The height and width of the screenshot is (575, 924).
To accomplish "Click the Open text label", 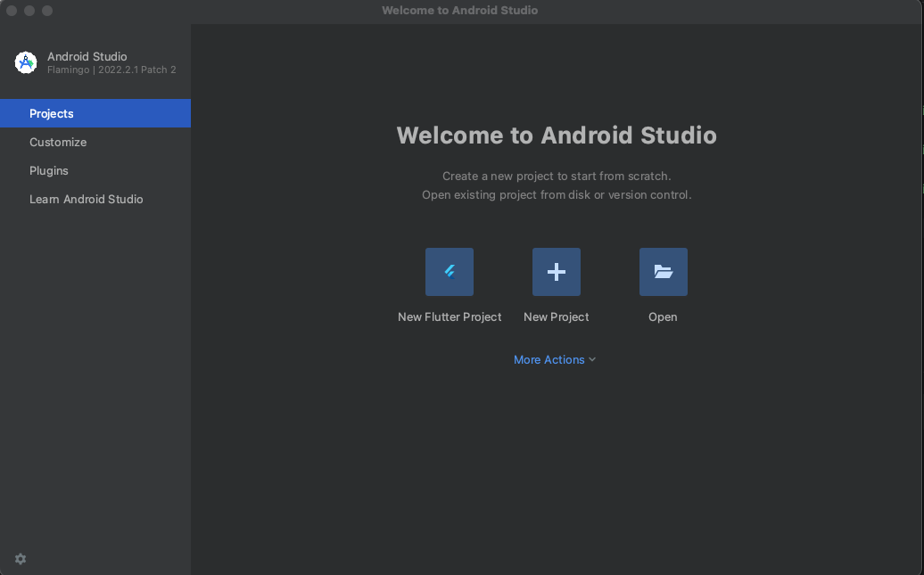I will click(663, 317).
